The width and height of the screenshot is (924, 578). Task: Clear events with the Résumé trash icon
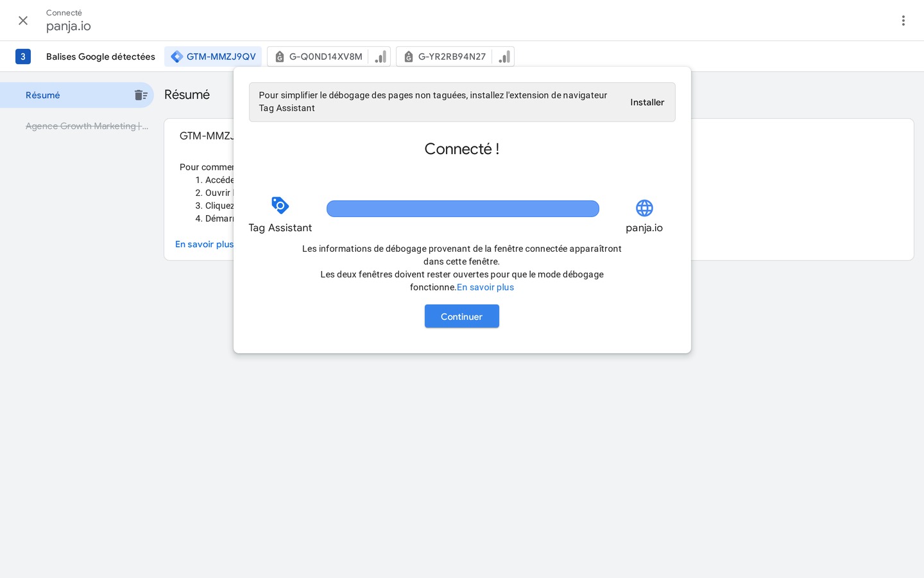[141, 95]
